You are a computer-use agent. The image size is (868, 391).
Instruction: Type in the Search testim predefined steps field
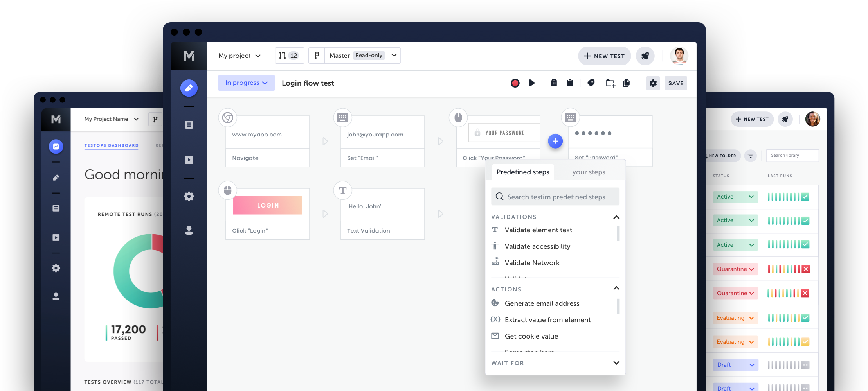555,197
